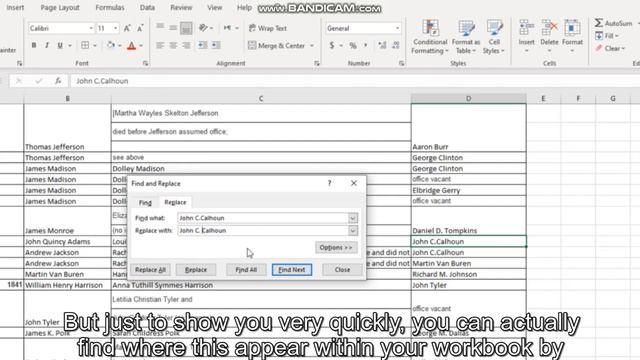The width and height of the screenshot is (640, 360).
Task: Align text to top
Action: [x=160, y=28]
